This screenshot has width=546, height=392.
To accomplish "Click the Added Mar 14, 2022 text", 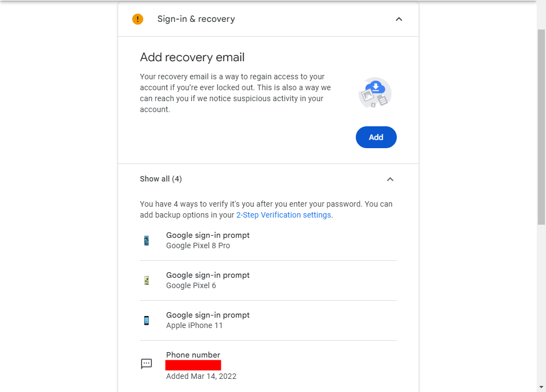I will 201,376.
